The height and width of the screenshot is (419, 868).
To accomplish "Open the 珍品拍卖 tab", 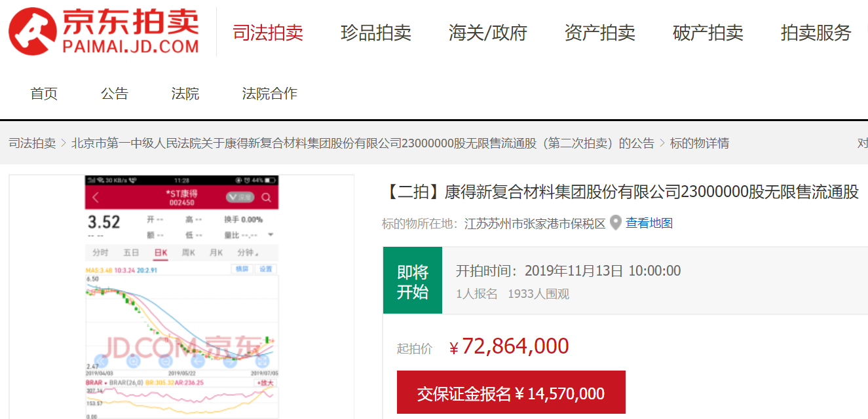I will coord(376,32).
